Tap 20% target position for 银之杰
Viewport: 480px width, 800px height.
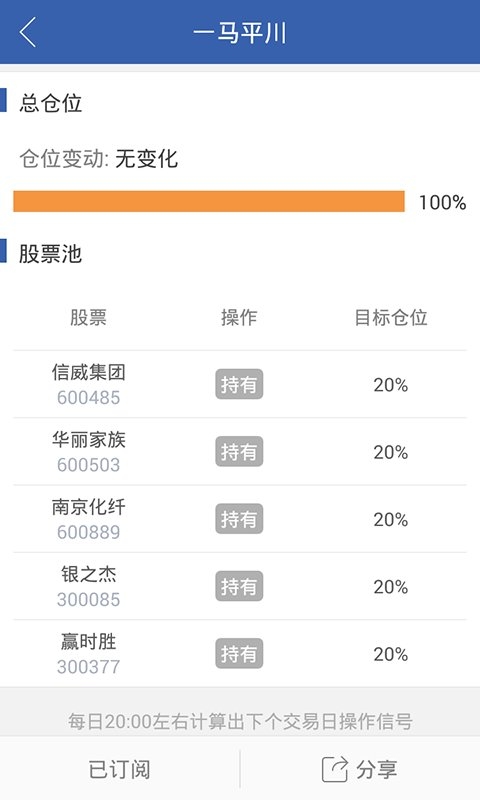coord(391,587)
